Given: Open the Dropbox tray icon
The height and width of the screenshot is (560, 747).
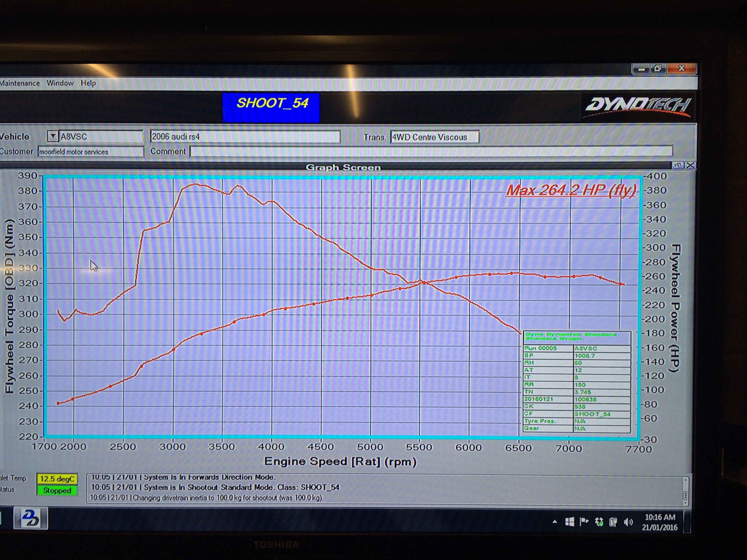Looking at the screenshot, I should click(599, 522).
